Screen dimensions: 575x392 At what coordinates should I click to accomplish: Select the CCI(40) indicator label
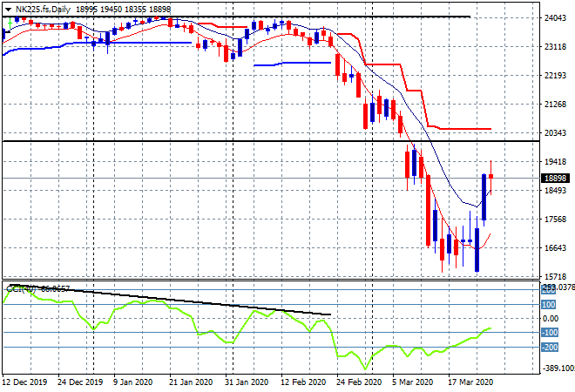click(21, 289)
